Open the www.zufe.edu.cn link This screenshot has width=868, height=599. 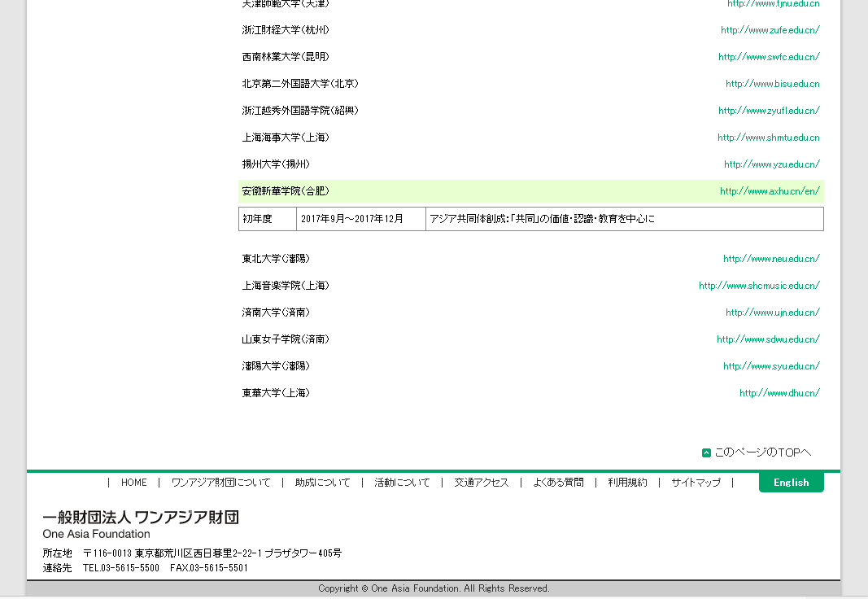[770, 30]
